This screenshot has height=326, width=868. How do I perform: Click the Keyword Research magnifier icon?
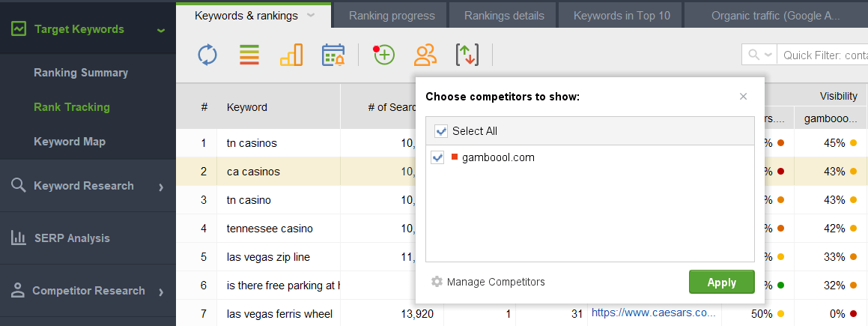point(19,185)
